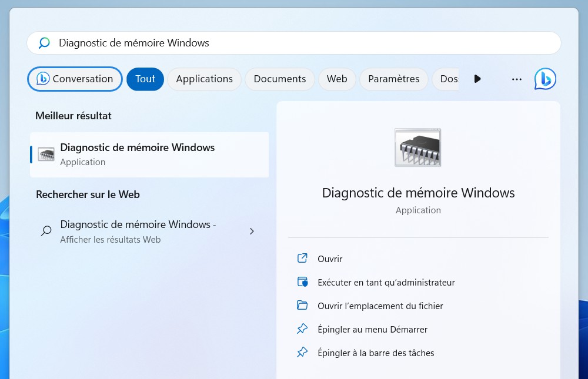Image resolution: width=588 pixels, height=379 pixels.
Task: Expand web result with the chevron arrow
Action: 252,231
